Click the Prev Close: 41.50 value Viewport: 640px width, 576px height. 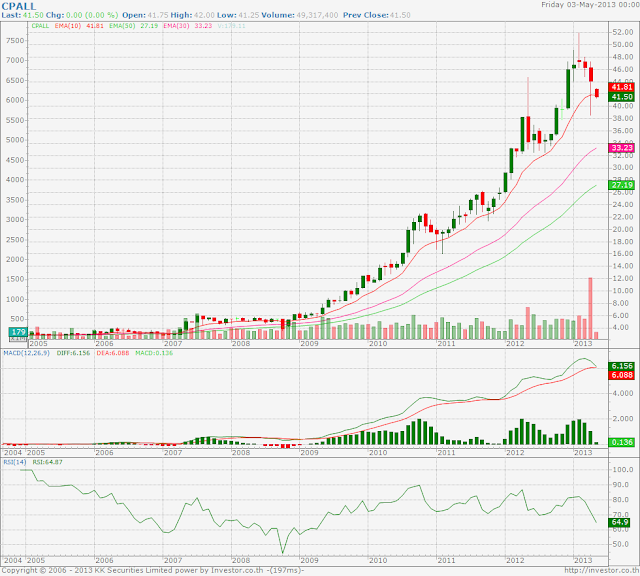pyautogui.click(x=377, y=15)
